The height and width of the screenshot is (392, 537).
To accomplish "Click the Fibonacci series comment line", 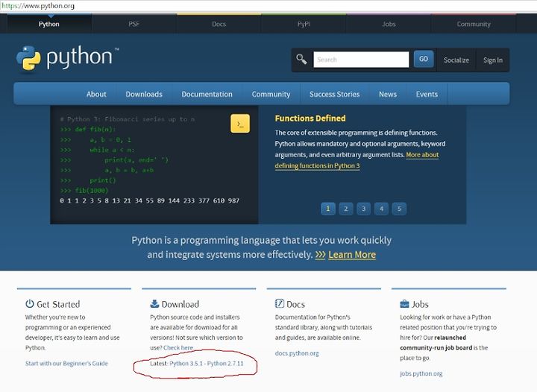I will click(128, 119).
